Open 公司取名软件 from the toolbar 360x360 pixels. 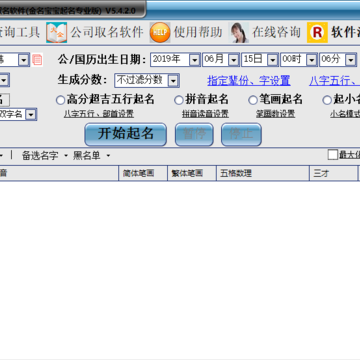[x=107, y=32]
